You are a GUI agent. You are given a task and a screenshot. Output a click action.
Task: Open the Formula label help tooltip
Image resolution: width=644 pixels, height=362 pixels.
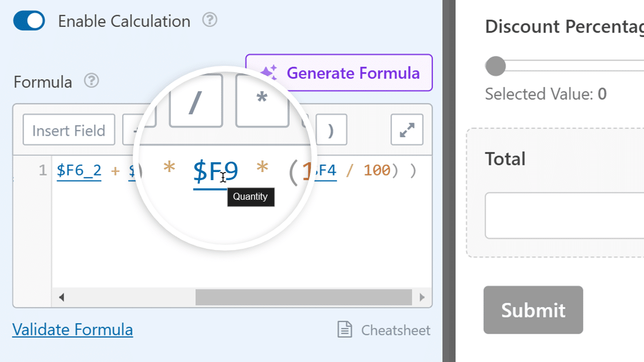[90, 82]
